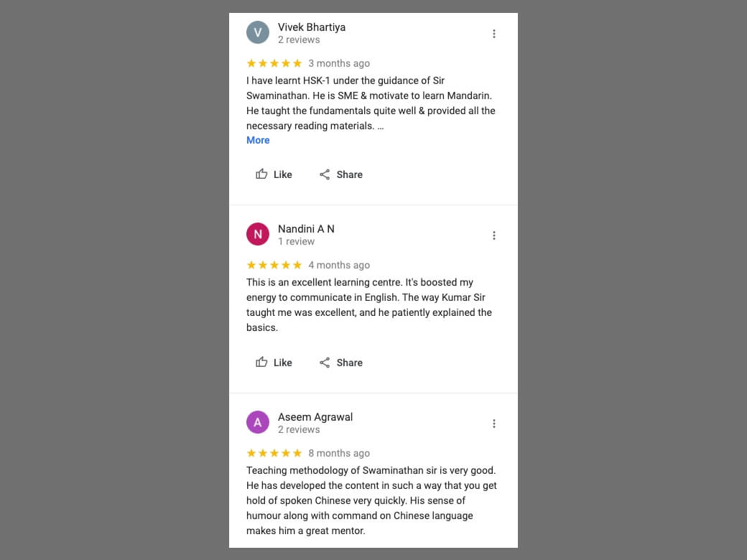The height and width of the screenshot is (560, 747).
Task: Like Nandini A N's review via thumbs-up icon
Action: 261,363
